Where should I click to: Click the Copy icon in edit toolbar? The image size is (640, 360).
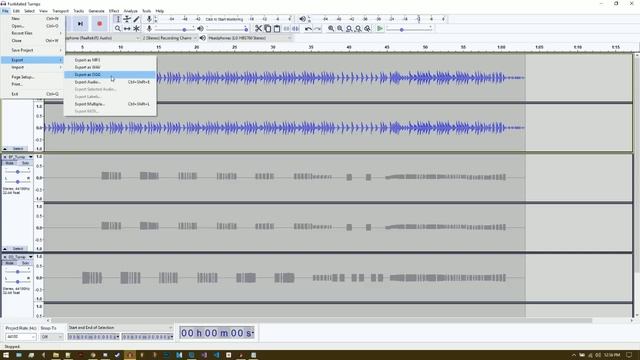(x=268, y=29)
